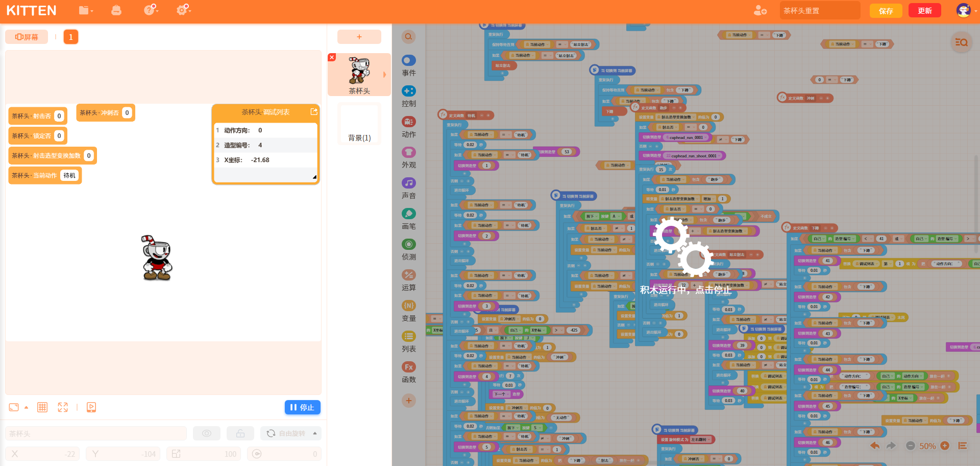Click the Y coordinate field
980x466 pixels.
coord(123,454)
